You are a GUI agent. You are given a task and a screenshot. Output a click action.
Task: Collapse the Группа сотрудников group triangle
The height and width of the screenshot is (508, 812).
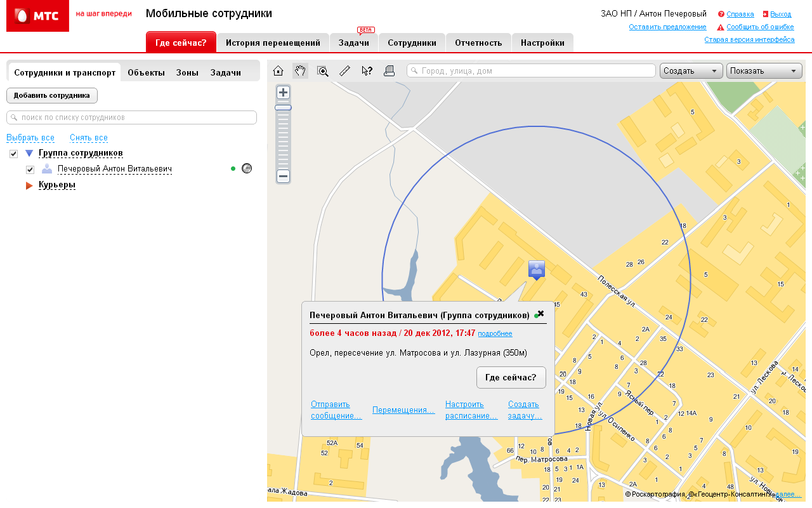click(x=29, y=154)
